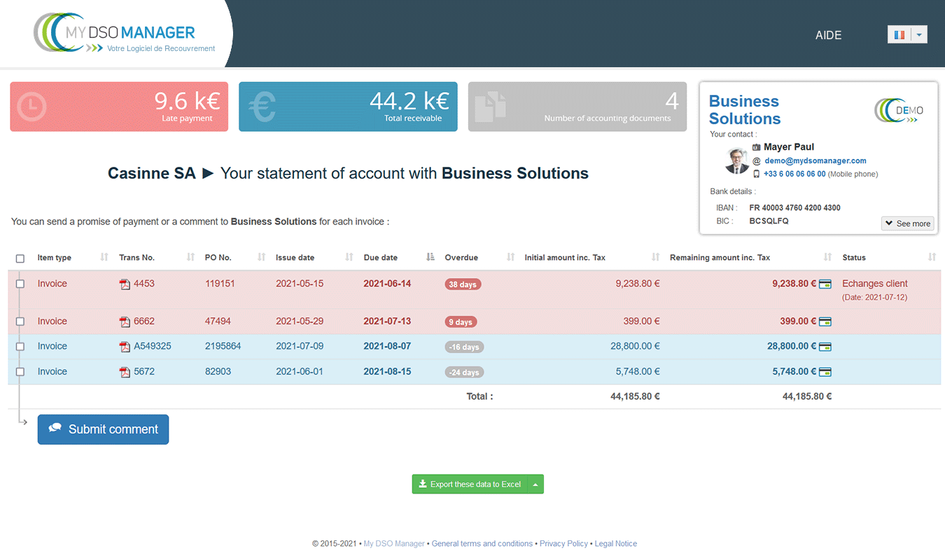Export these data to Excel
The width and height of the screenshot is (945, 560).
pyautogui.click(x=470, y=484)
